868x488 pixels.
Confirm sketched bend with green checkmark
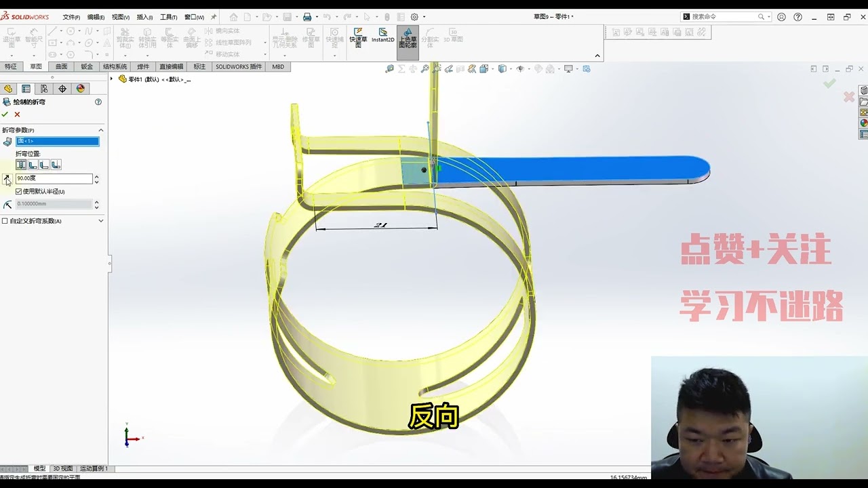[x=5, y=114]
